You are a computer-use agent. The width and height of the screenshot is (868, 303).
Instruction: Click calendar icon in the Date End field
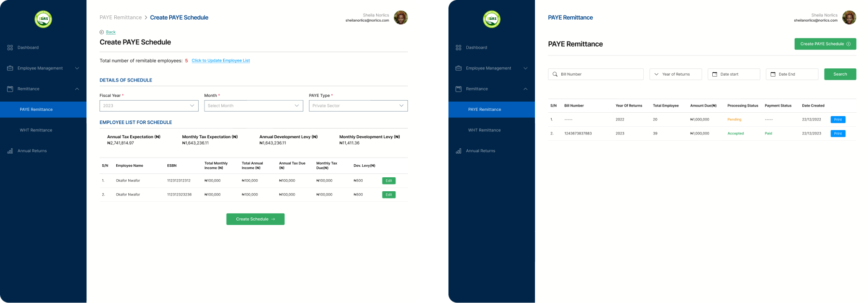(773, 74)
